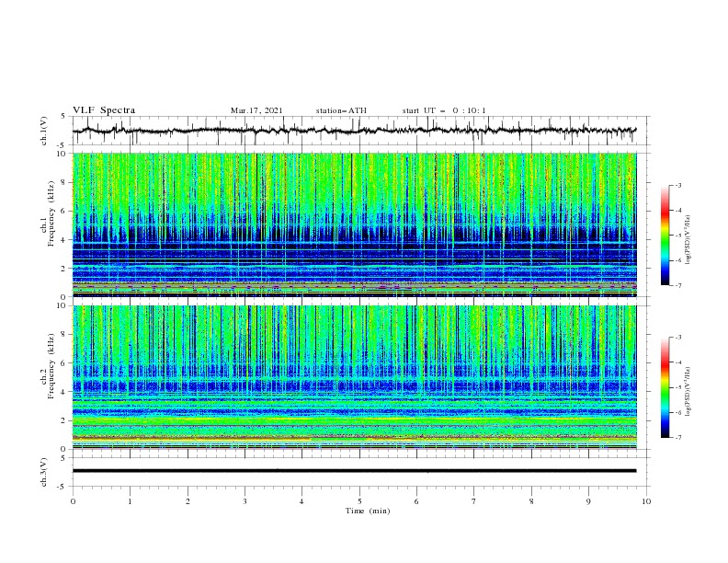Click time axis tick label '3'
This screenshot has height=563, width=728.
point(245,501)
